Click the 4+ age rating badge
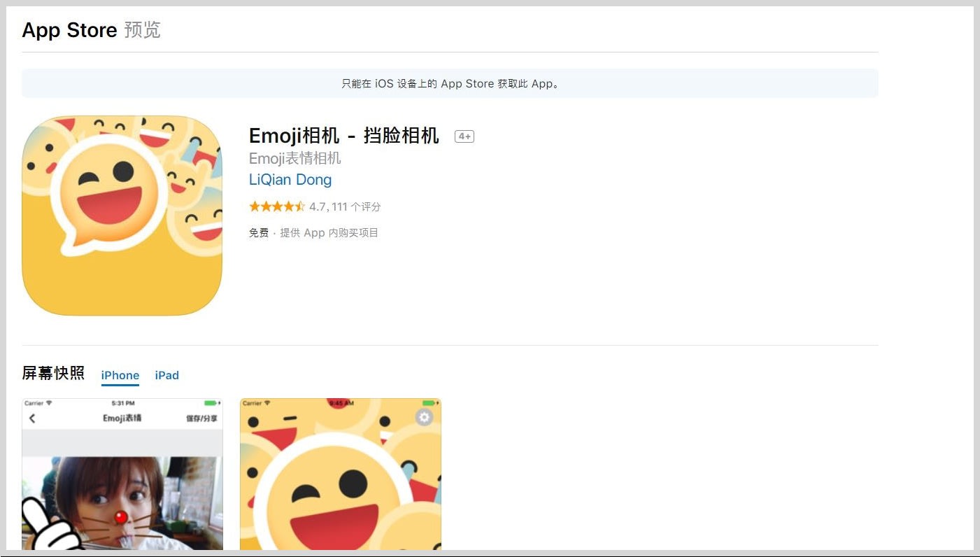 pyautogui.click(x=464, y=136)
